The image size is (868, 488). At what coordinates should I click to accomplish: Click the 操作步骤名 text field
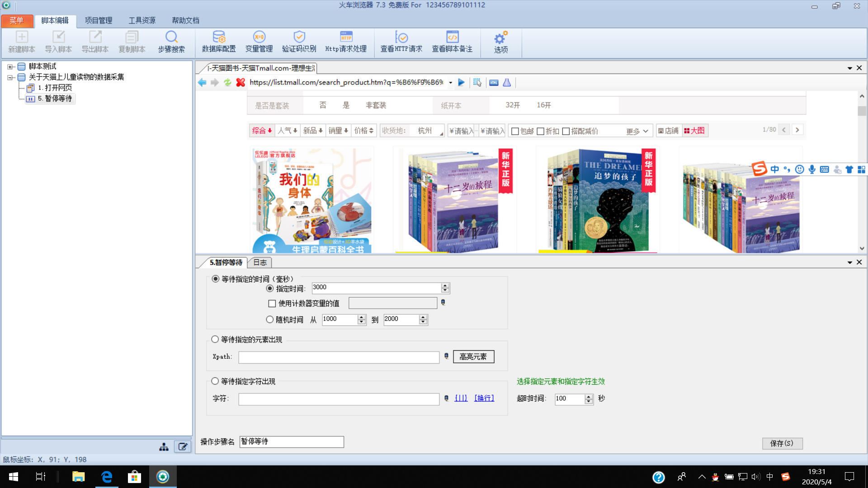tap(292, 441)
